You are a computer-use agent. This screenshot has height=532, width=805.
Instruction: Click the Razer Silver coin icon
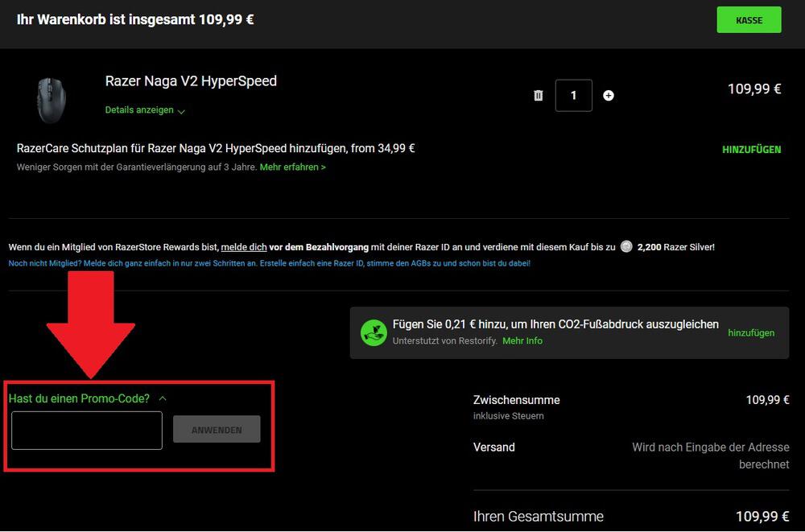coord(625,246)
